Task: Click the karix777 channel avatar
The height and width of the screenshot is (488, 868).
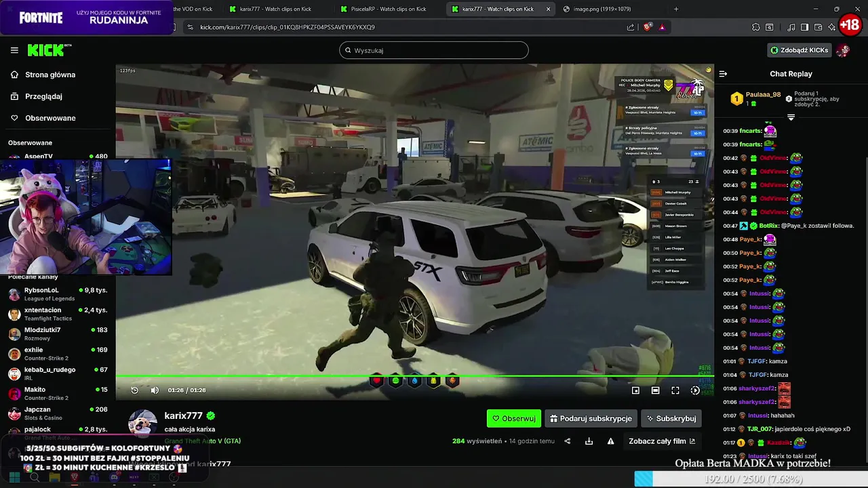Action: pos(143,424)
